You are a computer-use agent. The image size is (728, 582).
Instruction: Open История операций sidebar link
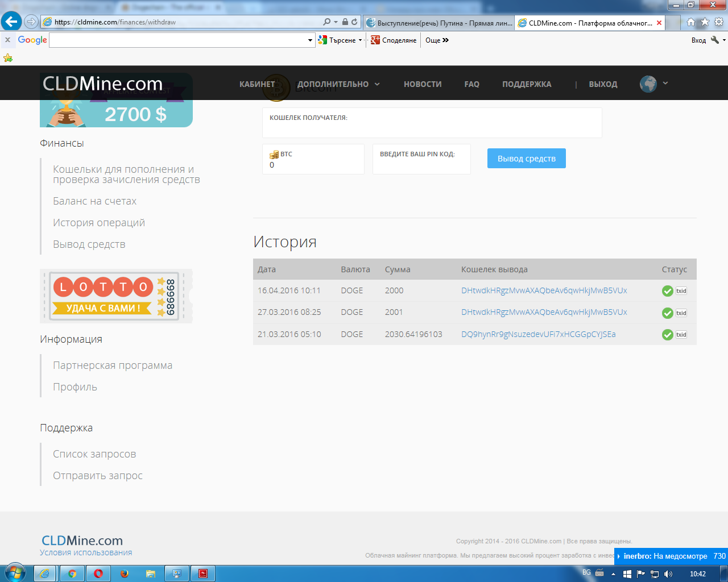pyautogui.click(x=99, y=223)
